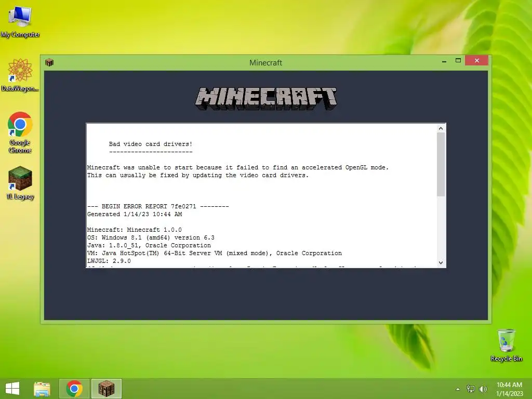532x399 pixels.
Task: Select the Recycle Bin icon
Action: pos(506,345)
